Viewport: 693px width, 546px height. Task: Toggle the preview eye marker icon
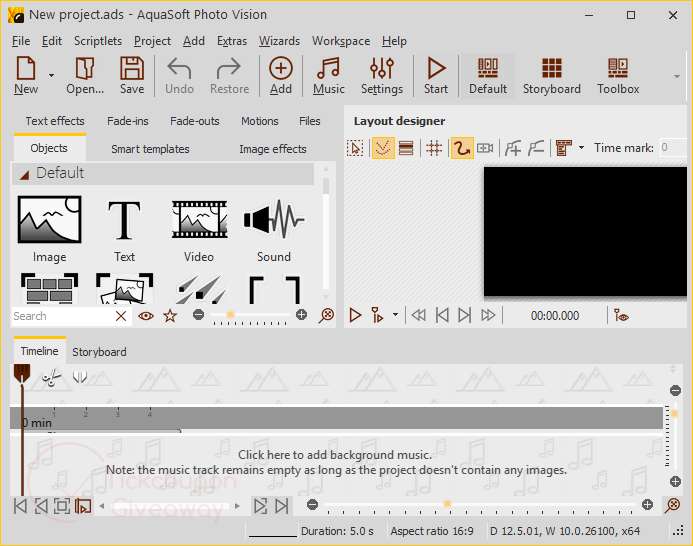[x=621, y=315]
